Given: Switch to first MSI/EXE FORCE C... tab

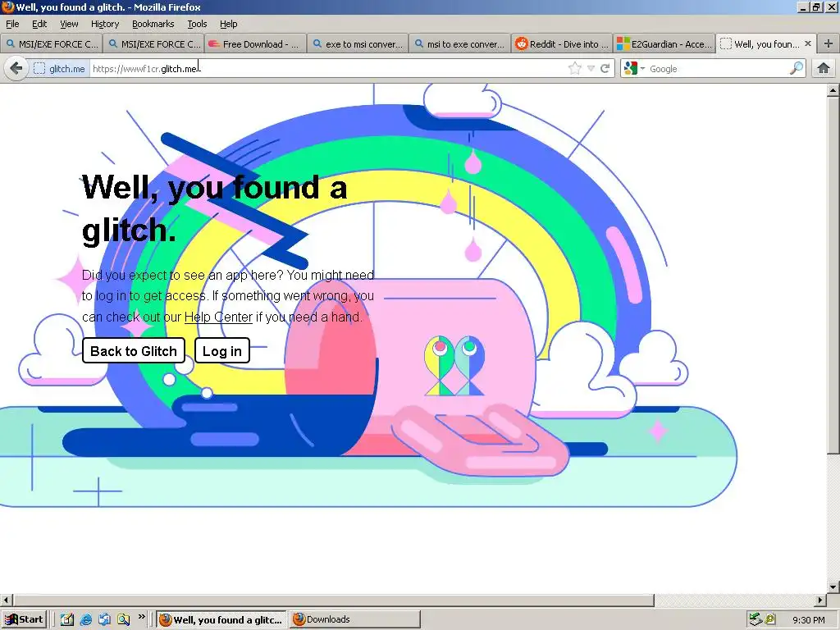Looking at the screenshot, I should click(52, 44).
